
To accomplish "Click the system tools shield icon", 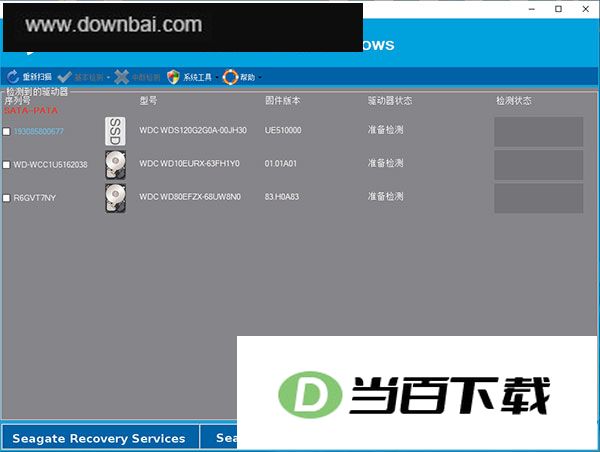I will pos(173,77).
